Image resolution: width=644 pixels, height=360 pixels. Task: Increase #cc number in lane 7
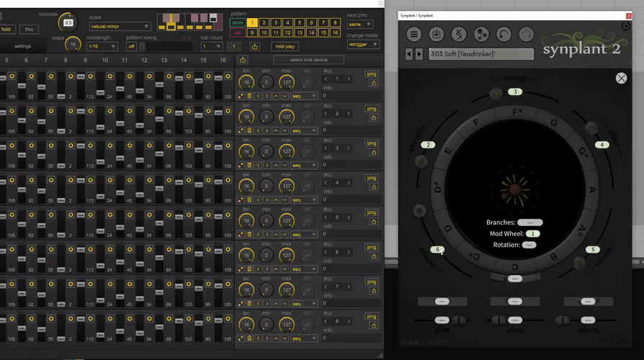coord(349,287)
